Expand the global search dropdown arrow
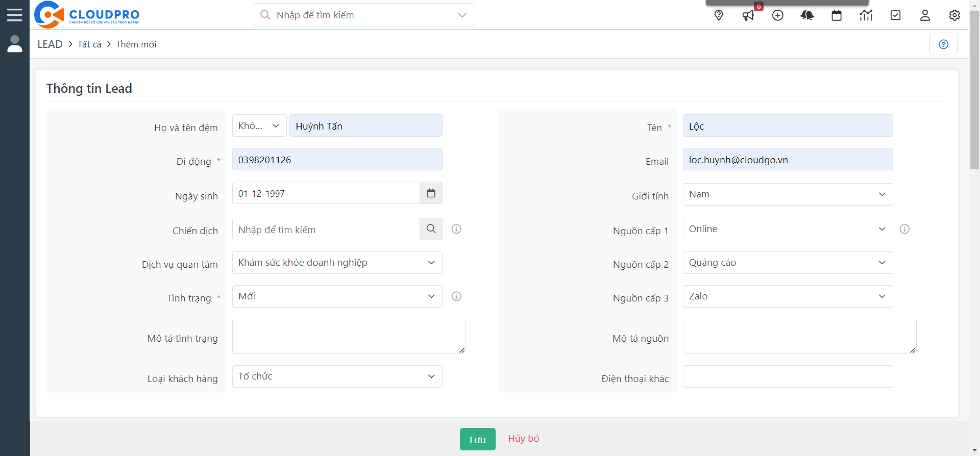The width and height of the screenshot is (980, 456). pyautogui.click(x=462, y=15)
